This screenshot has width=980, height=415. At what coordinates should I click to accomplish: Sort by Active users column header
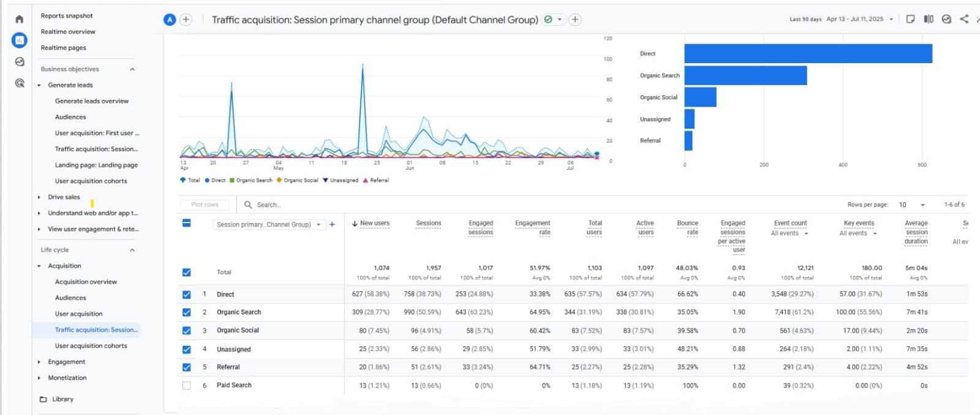point(645,227)
